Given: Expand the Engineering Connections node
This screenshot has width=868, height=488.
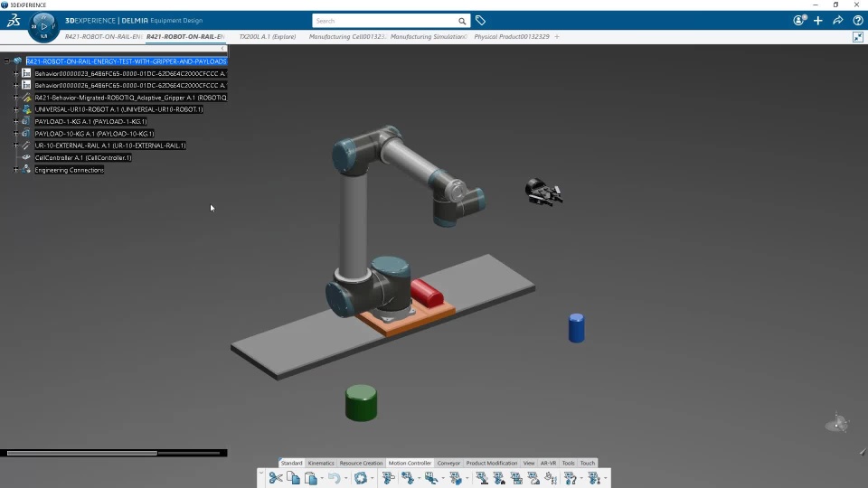Looking at the screenshot, I should coord(16,170).
